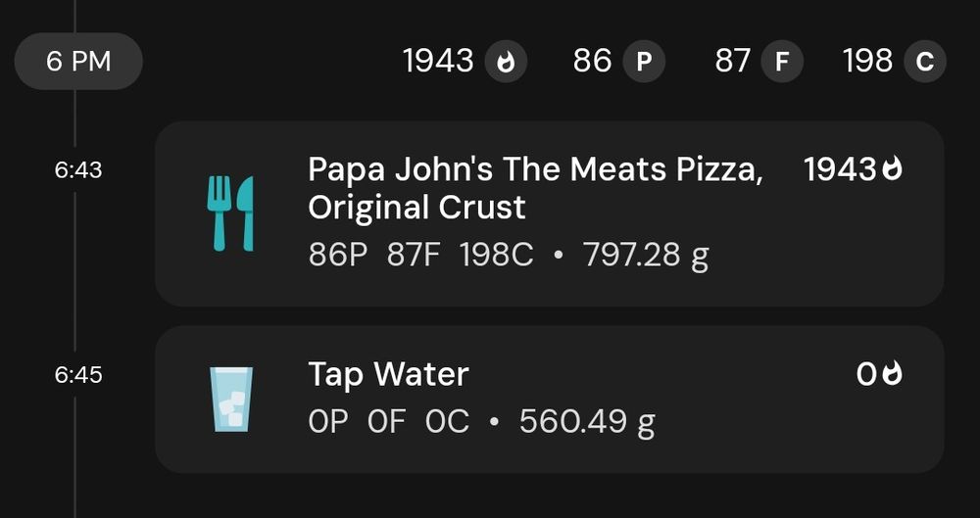
Task: Click the protein P badge icon
Action: click(643, 63)
